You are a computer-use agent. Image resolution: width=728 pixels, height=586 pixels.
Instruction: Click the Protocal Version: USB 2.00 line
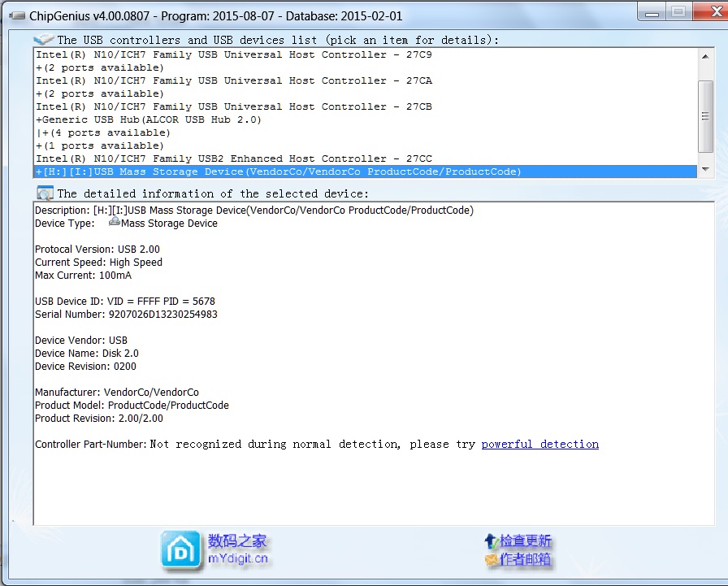pos(97,250)
